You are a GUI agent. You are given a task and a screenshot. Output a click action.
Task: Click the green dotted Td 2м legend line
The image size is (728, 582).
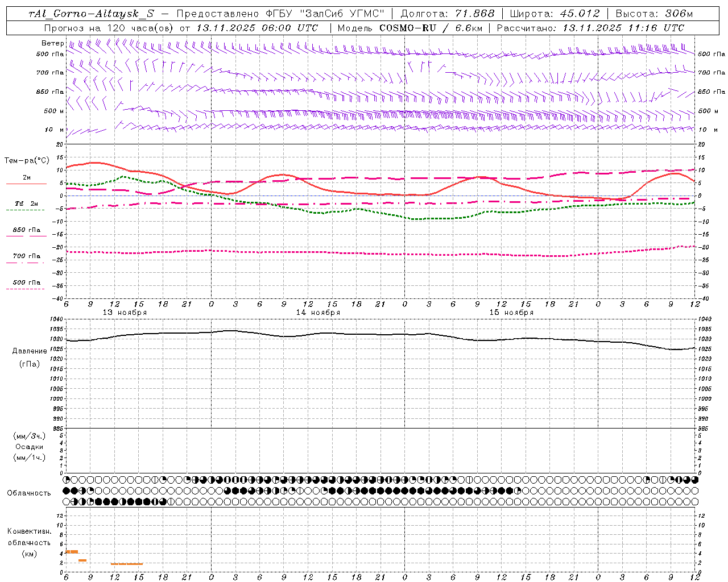(25, 210)
